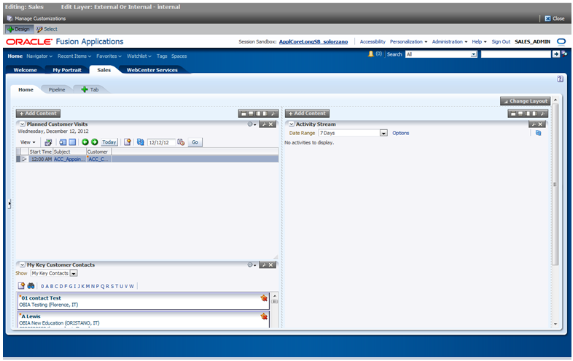Open the Favorites menu
The width and height of the screenshot is (573, 361).
click(x=109, y=56)
